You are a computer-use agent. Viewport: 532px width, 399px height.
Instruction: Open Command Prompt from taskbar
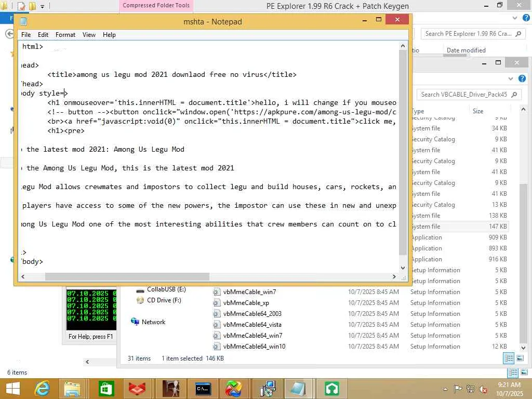pyautogui.click(x=203, y=389)
